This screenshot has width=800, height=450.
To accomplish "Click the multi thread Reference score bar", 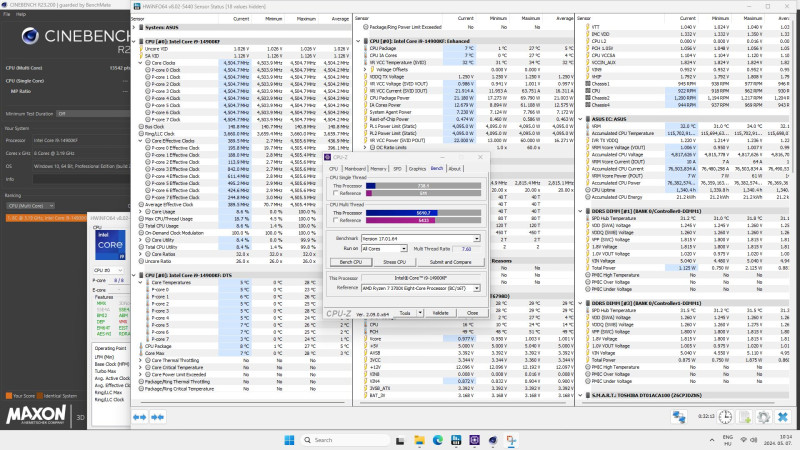I will tap(423, 220).
